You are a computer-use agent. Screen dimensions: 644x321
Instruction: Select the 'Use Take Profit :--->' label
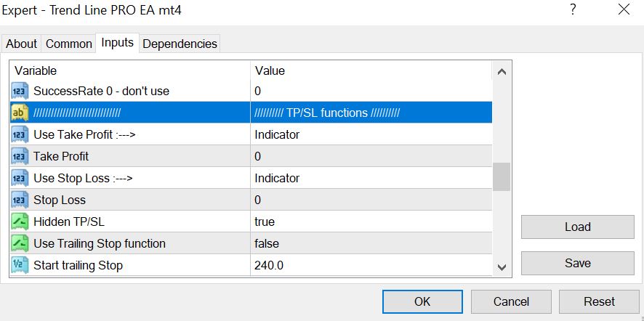pos(84,134)
